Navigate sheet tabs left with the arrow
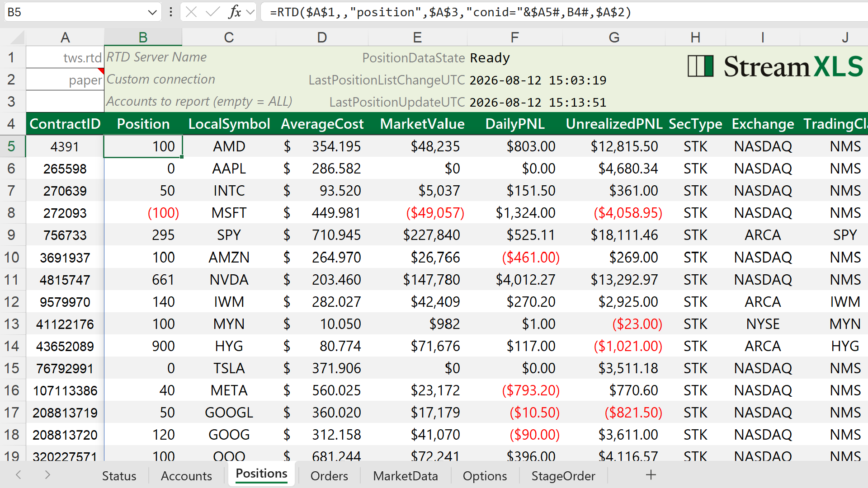Image resolution: width=868 pixels, height=488 pixels. pos(19,475)
